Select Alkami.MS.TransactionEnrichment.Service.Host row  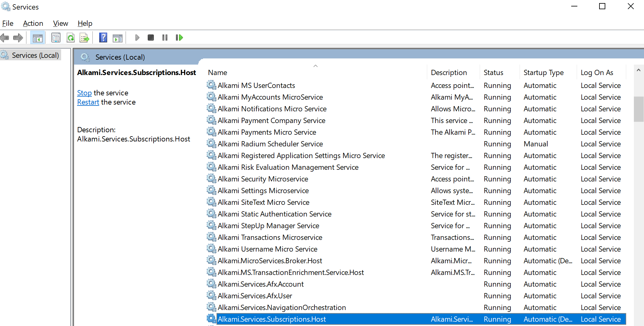pos(416,272)
